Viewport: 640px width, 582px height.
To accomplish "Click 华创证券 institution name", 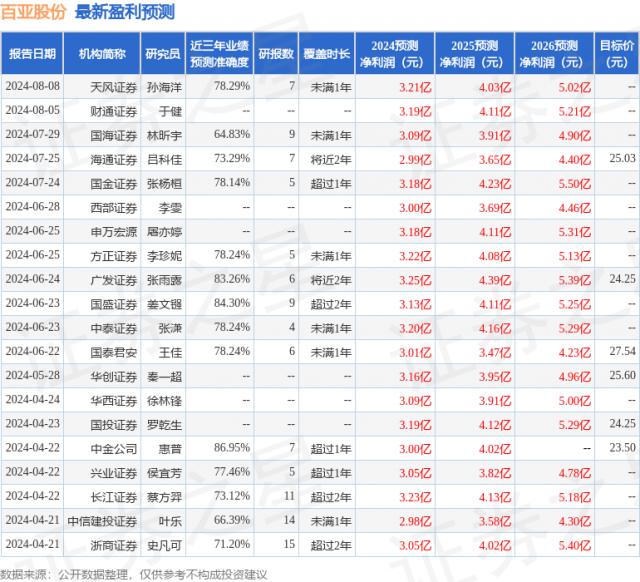I will [x=113, y=376].
